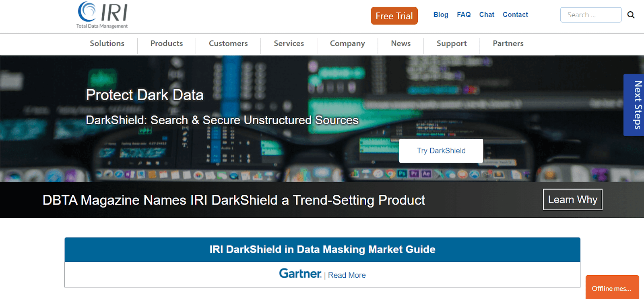Click the IRI Total Data Management logo
This screenshot has width=644, height=299.
103,15
